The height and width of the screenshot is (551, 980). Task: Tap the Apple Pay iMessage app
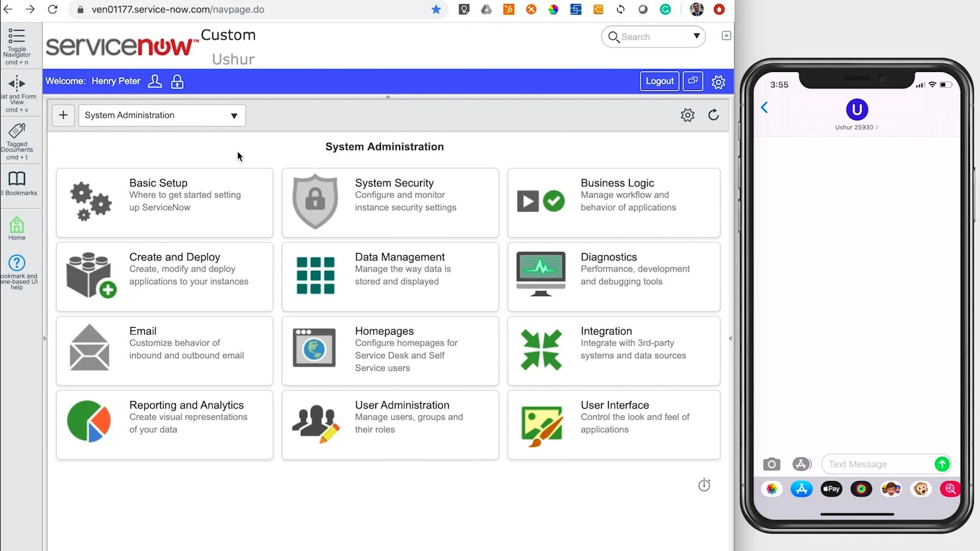(831, 489)
